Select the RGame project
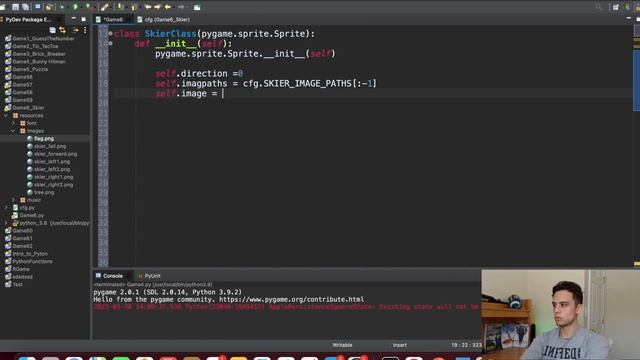Image resolution: width=640 pixels, height=360 pixels. tap(21, 269)
